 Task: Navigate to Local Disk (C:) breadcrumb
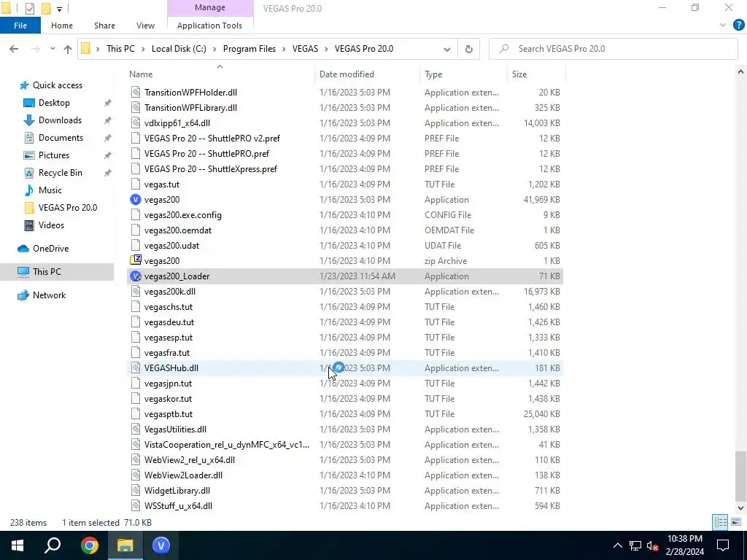179,49
